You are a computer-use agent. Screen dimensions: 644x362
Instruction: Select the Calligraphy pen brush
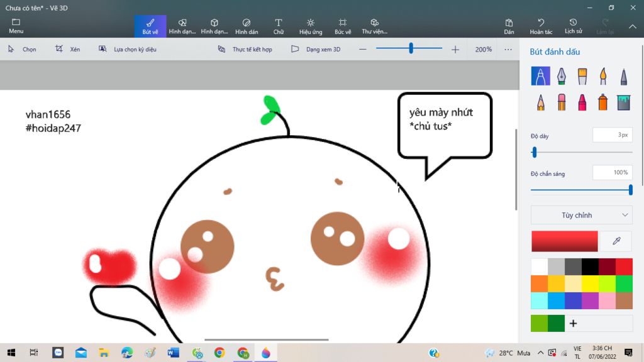click(562, 76)
